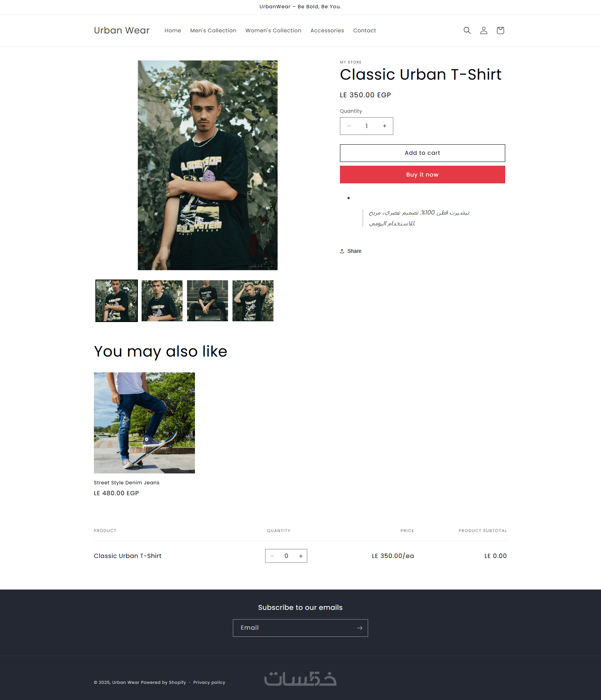This screenshot has height=700, width=601.
Task: Increase product quantity with plus icon
Action: pos(385,126)
